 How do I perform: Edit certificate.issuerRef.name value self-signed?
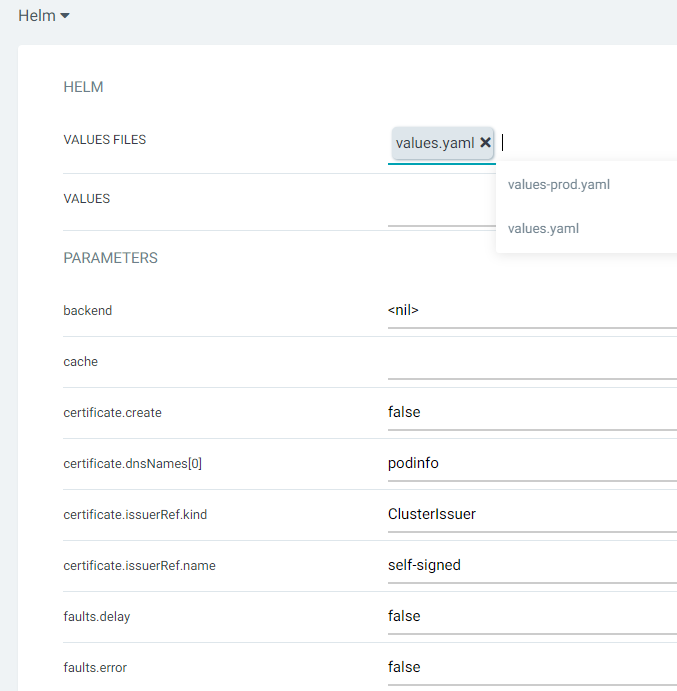coord(532,565)
